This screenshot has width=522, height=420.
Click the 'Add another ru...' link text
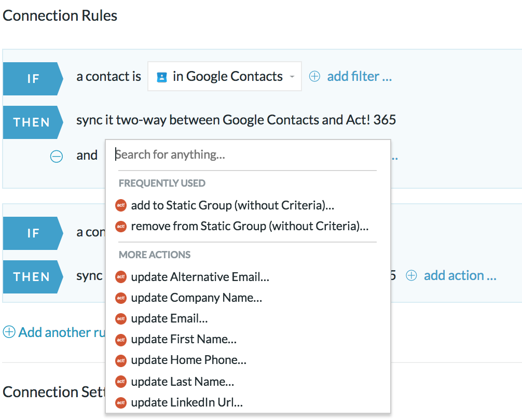(x=62, y=332)
